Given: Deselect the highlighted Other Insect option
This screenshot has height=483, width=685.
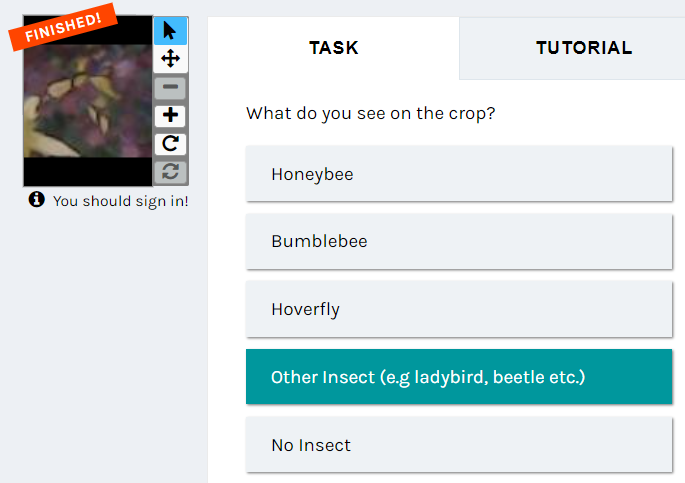Looking at the screenshot, I should click(459, 376).
